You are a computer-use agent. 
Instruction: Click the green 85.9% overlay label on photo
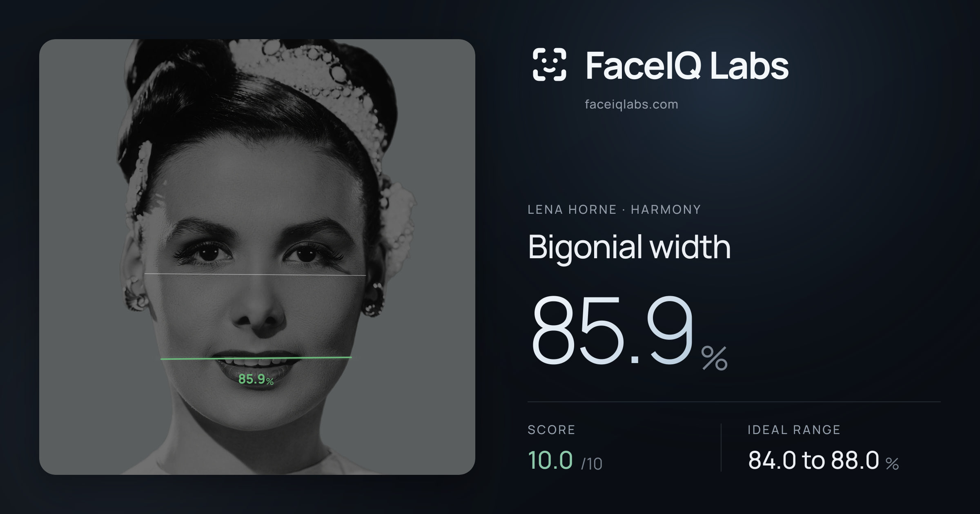coord(256,379)
